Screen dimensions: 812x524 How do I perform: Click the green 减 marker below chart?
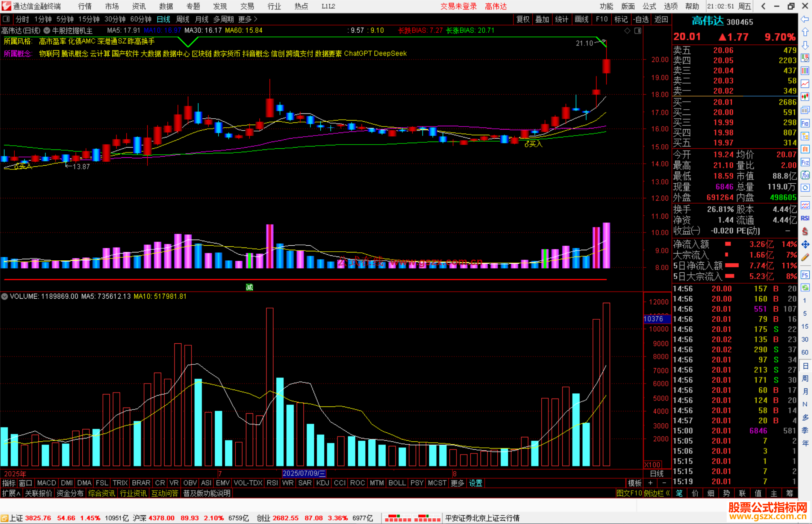click(249, 287)
